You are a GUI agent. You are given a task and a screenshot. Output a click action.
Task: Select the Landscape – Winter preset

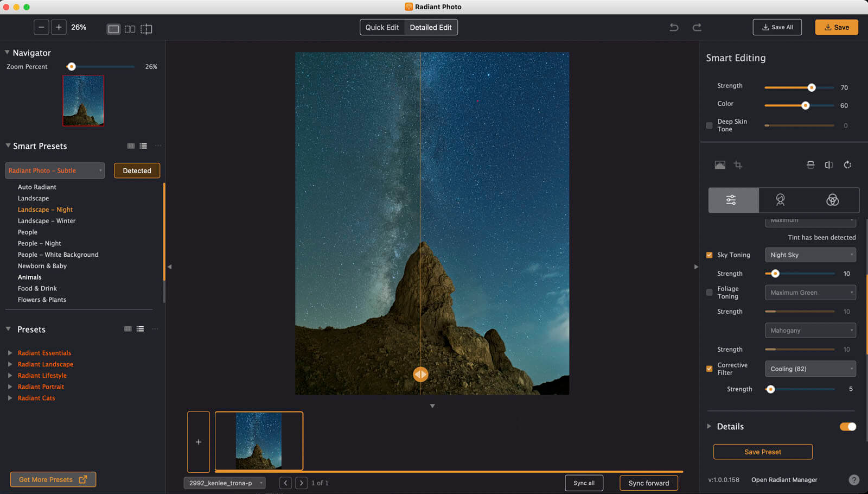coord(47,221)
